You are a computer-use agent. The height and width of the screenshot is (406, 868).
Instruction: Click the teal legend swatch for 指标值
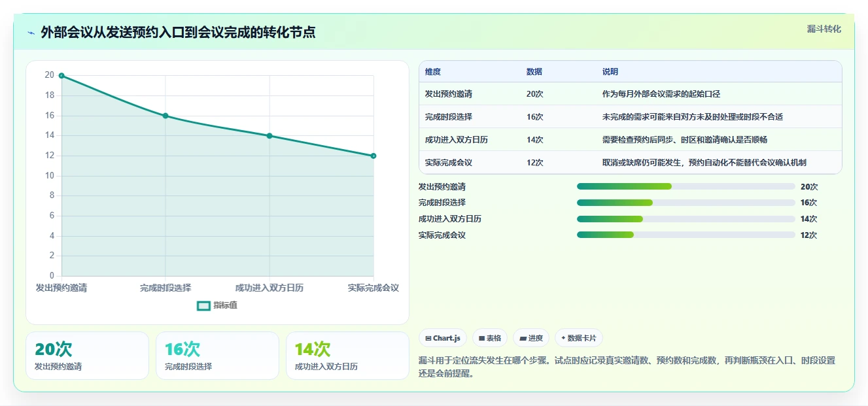coord(203,305)
